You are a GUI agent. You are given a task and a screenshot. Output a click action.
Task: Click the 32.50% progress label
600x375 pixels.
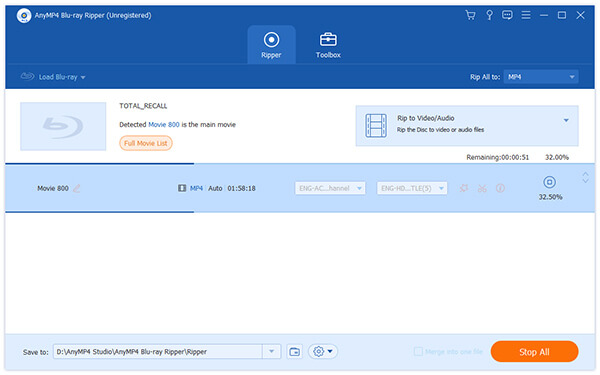550,197
